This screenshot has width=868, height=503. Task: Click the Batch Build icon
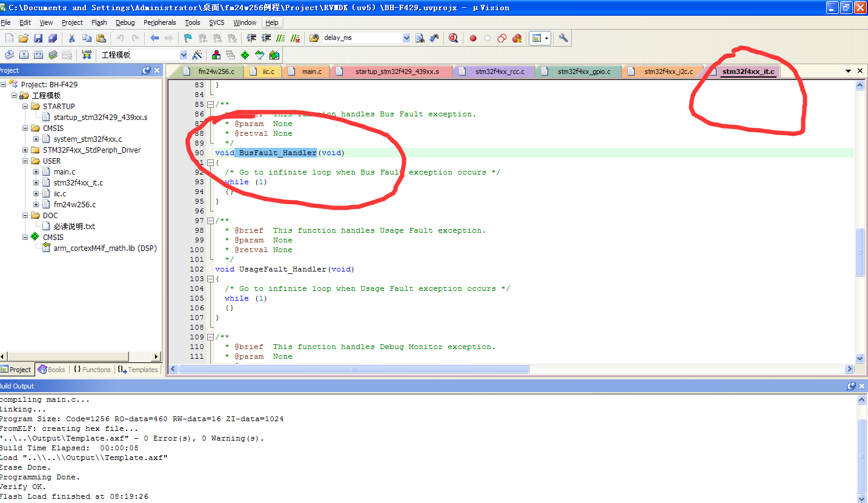tap(53, 55)
